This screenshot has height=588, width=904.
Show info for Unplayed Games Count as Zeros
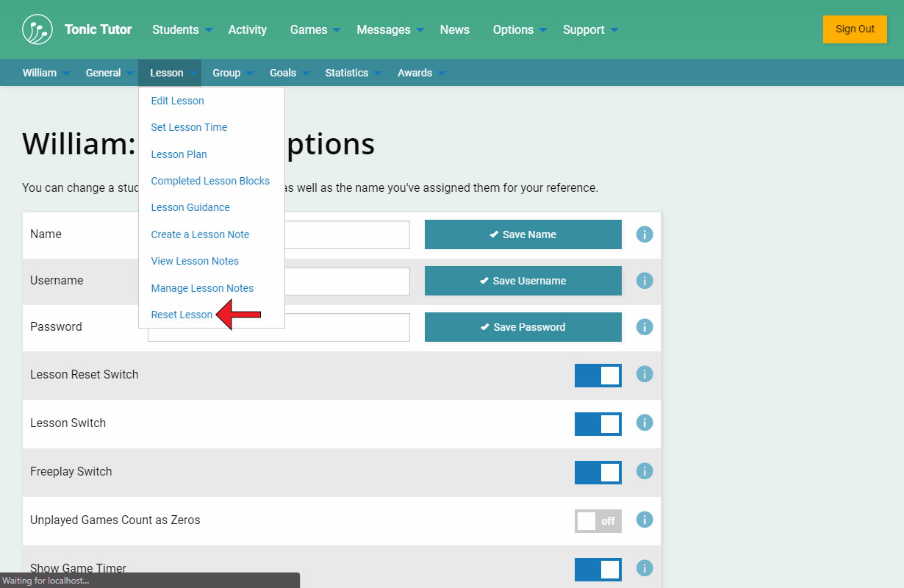645,520
